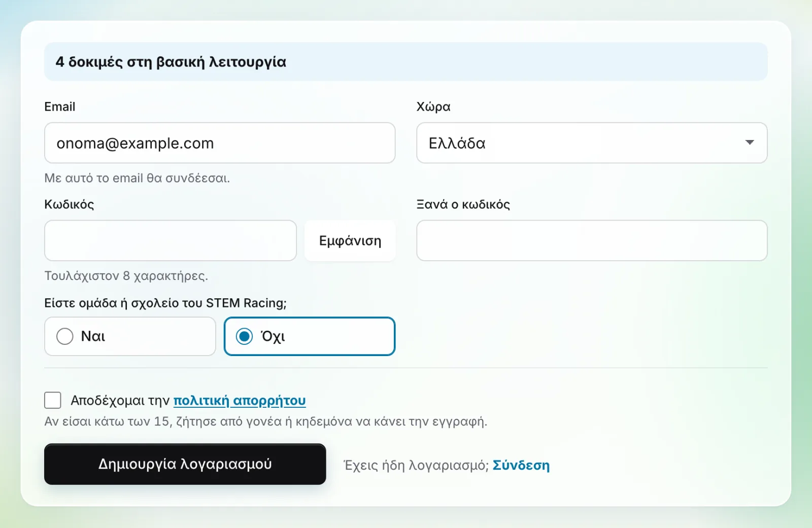Focus the Κωδικός password field
Screen dimensions: 812x528
point(171,240)
